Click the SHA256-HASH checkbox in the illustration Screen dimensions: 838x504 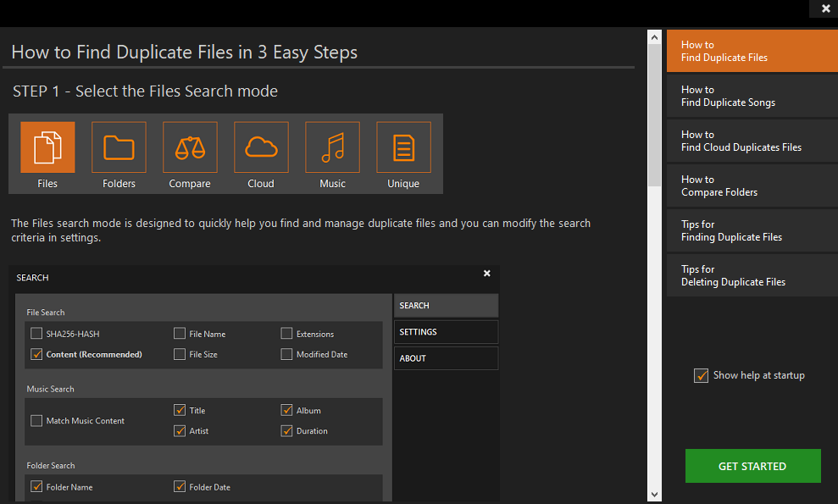(36, 334)
